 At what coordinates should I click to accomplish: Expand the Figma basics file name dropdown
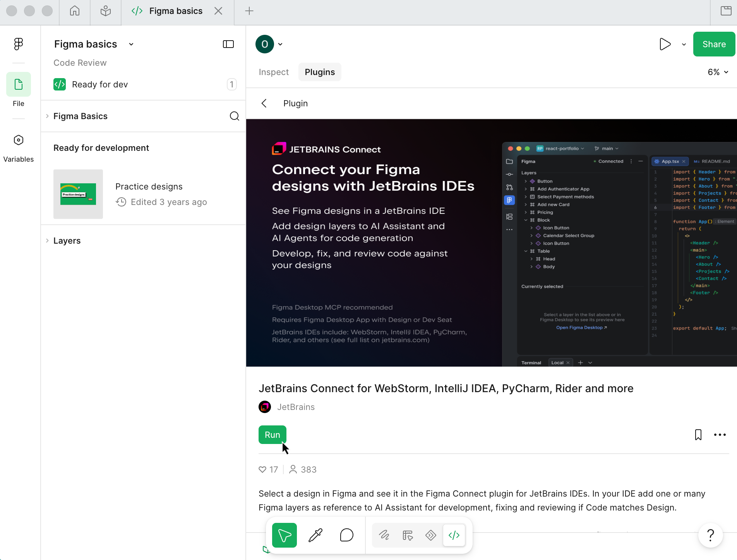(131, 44)
